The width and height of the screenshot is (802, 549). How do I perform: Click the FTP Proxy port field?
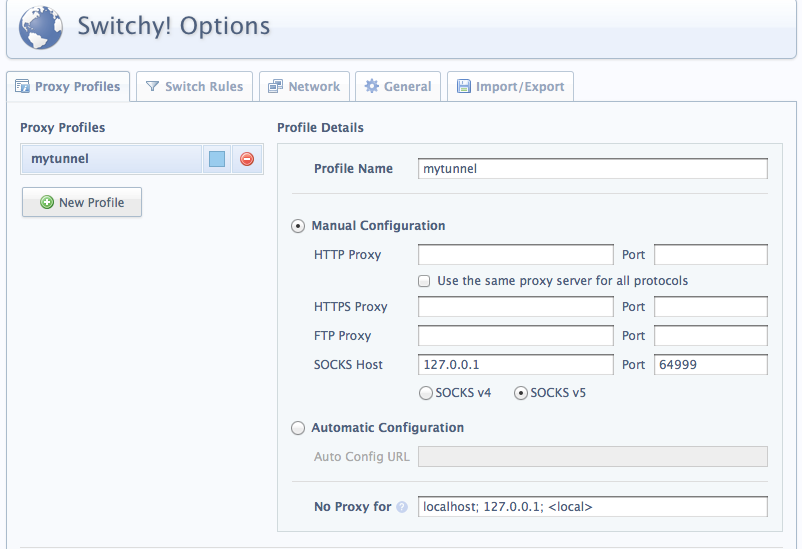711,336
